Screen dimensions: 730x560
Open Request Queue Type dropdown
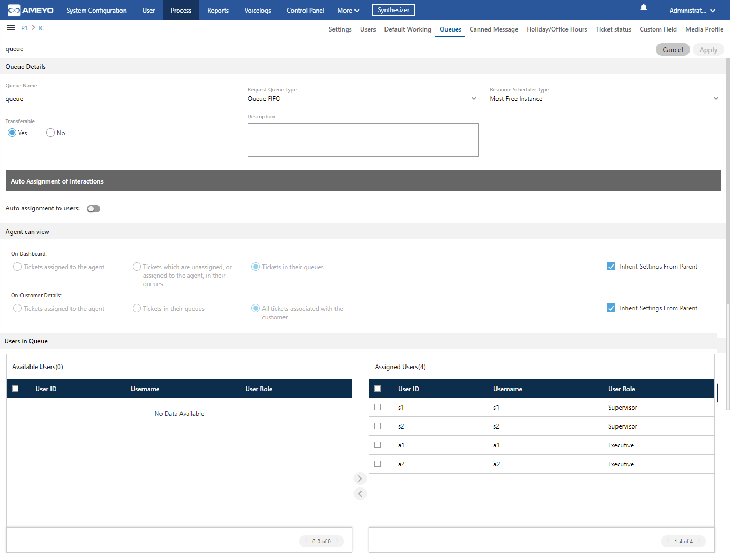(363, 99)
